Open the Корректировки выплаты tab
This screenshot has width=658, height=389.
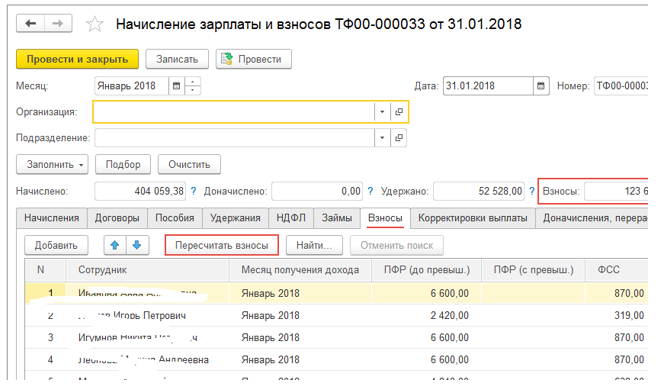coord(473,218)
